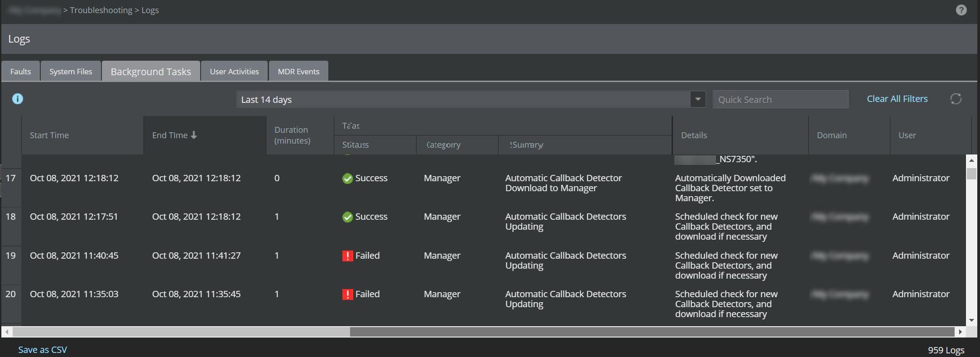
Task: Click the horizontal scrollbar left arrow
Action: [7, 332]
